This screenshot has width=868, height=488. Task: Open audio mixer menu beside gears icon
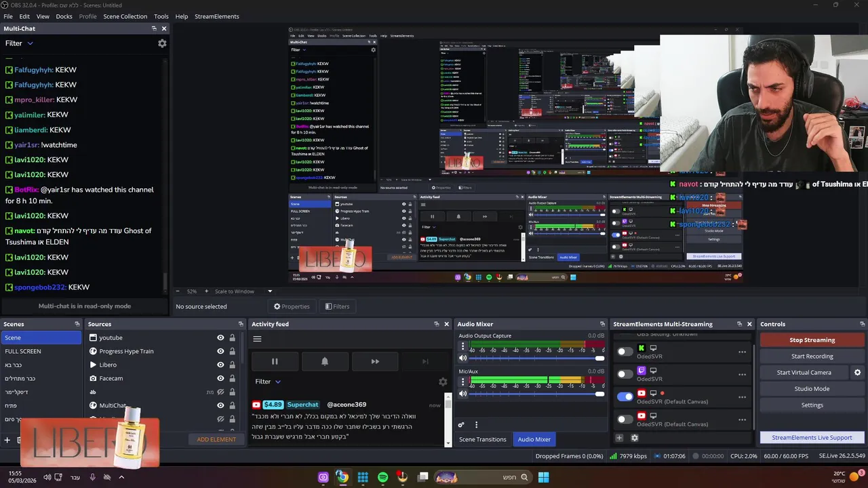[x=476, y=425]
